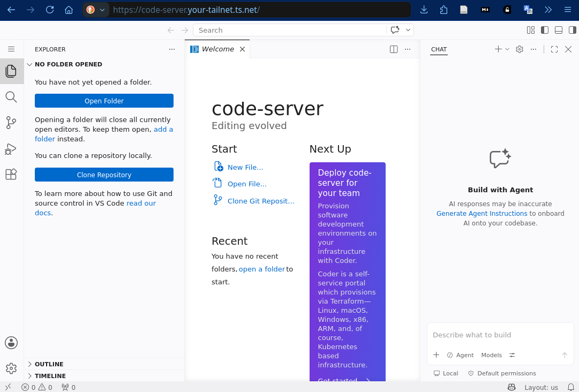Viewport: 579px width, 392px height.
Task: Click Generate Agent Instructions link
Action: pos(482,213)
